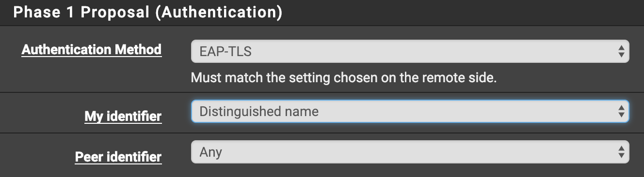Screen dimensions: 644x177
Task: Click the down arrow in Any selector
Action: pos(621,155)
